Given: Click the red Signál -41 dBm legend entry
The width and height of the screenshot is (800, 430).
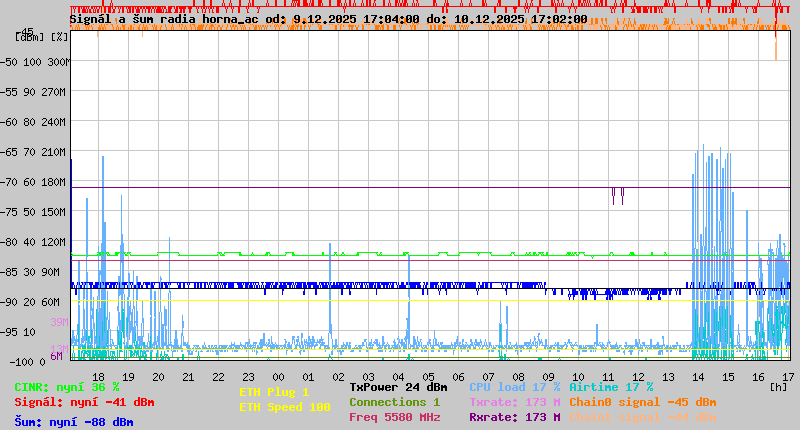Looking at the screenshot, I should pos(84,402).
